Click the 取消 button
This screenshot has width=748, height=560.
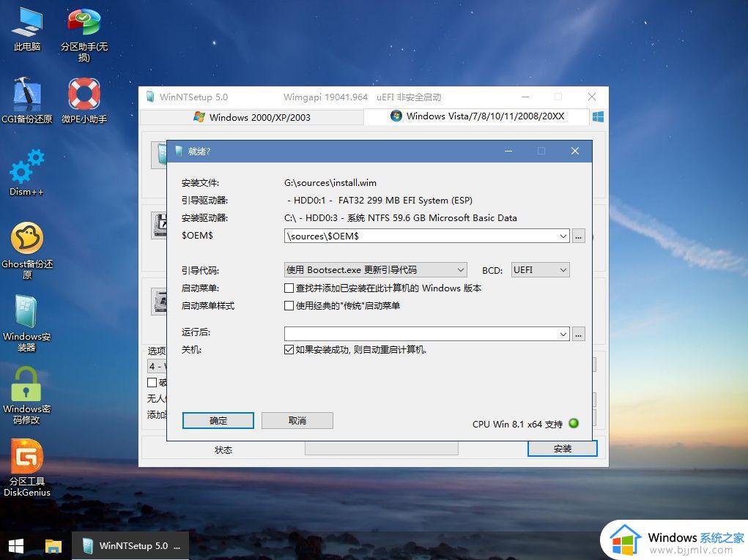pos(297,420)
